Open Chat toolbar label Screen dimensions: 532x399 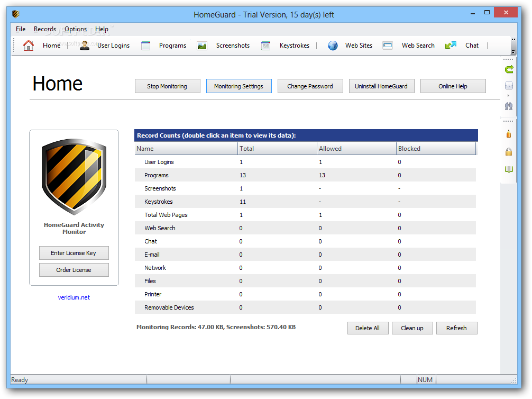(472, 46)
